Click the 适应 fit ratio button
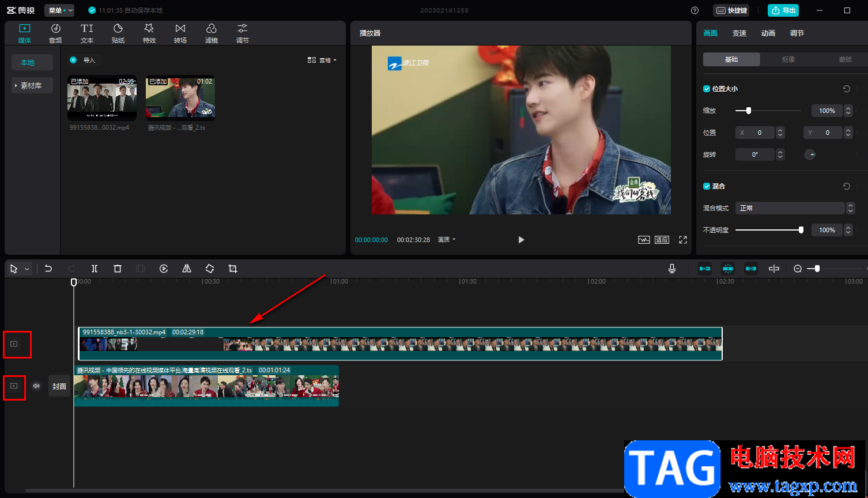Viewport: 868px width, 498px height. click(662, 240)
